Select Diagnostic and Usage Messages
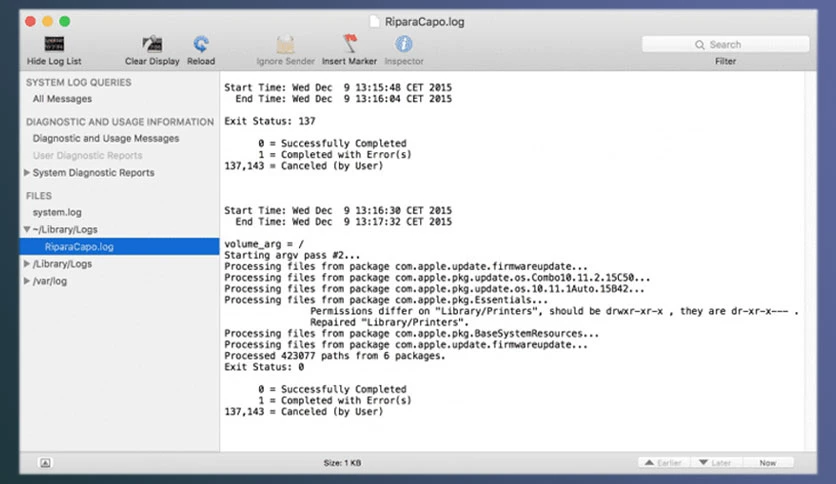Viewport: 836px width, 484px height. (x=106, y=138)
